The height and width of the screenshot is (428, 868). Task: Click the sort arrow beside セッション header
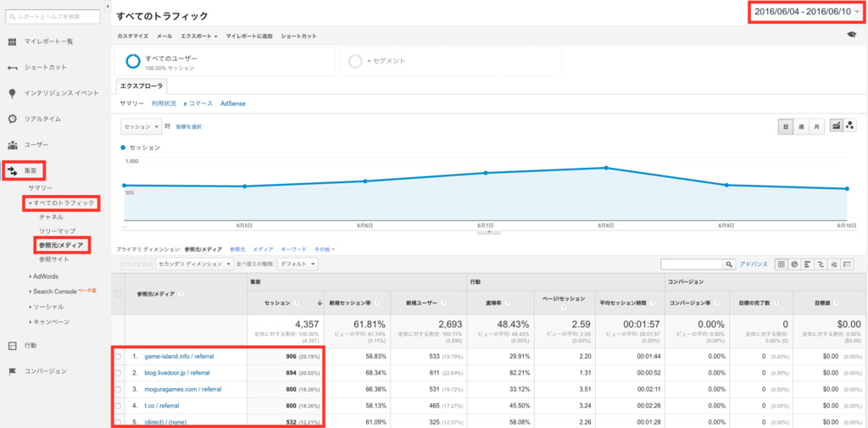320,303
